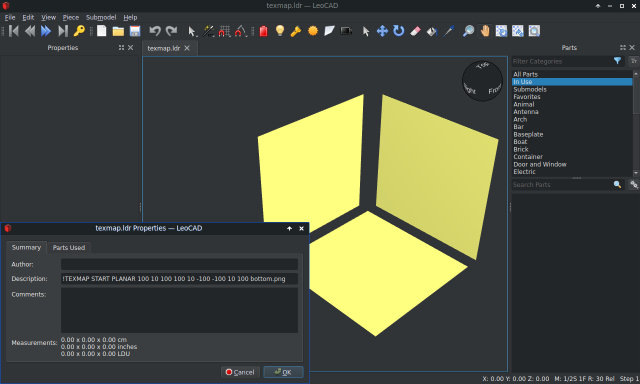The image size is (640, 384).
Task: Select the All Parts category
Action: [572, 74]
